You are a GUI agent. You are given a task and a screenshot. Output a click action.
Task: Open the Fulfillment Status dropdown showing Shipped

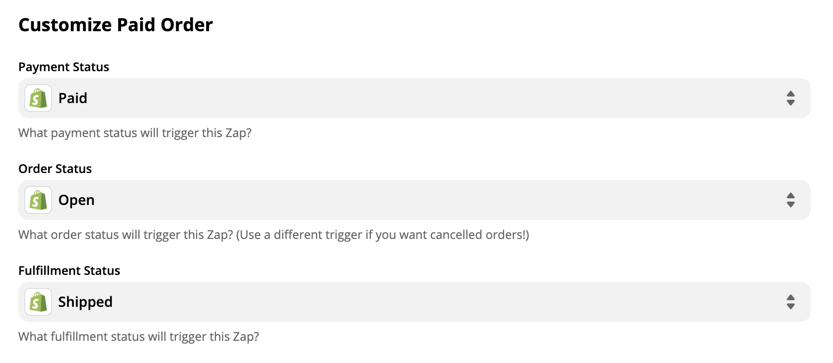414,302
